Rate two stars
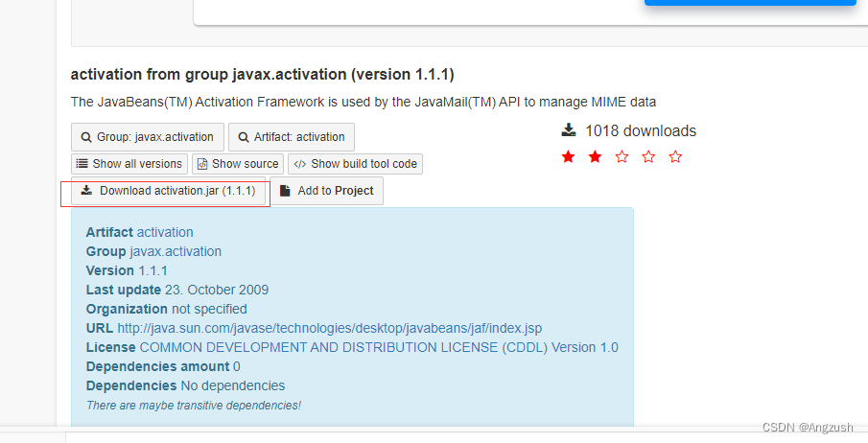 coord(595,156)
